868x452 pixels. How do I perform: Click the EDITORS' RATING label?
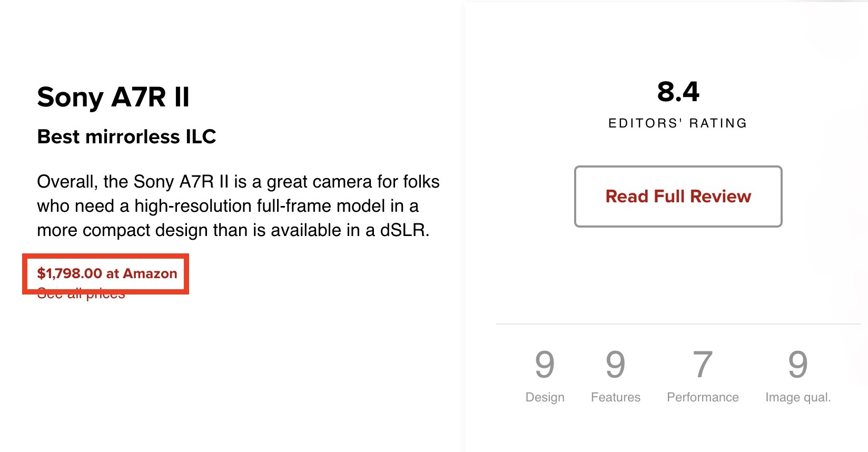678,123
